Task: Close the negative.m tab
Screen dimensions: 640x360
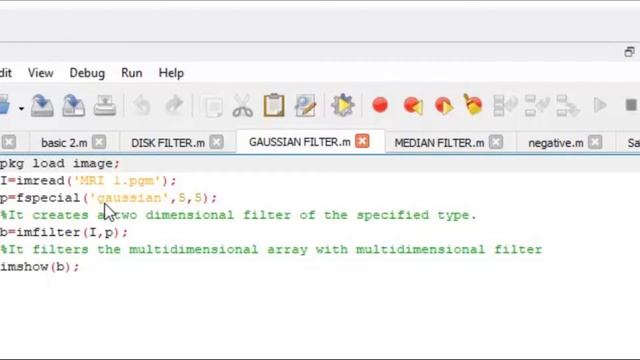Action: [595, 142]
